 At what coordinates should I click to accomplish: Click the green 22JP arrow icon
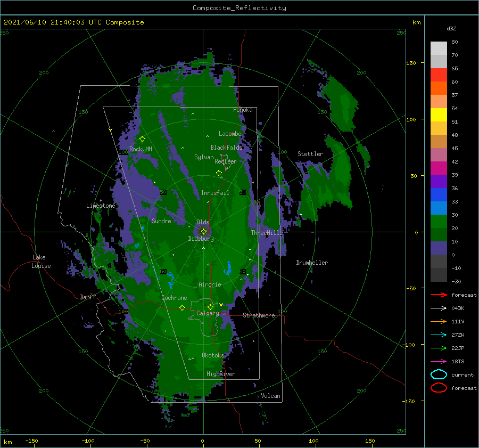(439, 348)
